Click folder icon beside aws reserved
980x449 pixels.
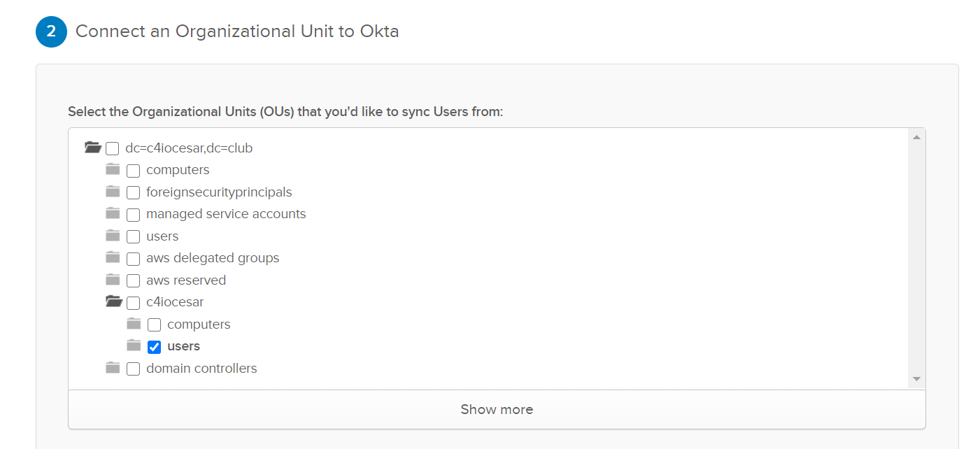pos(113,280)
